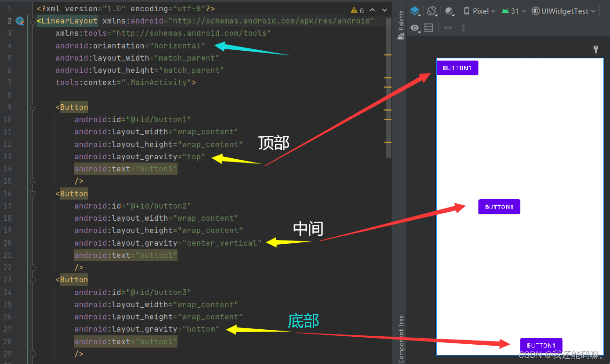Jump to next highlighted problem arrow
Viewport: 610px width, 364px height.
[x=385, y=10]
